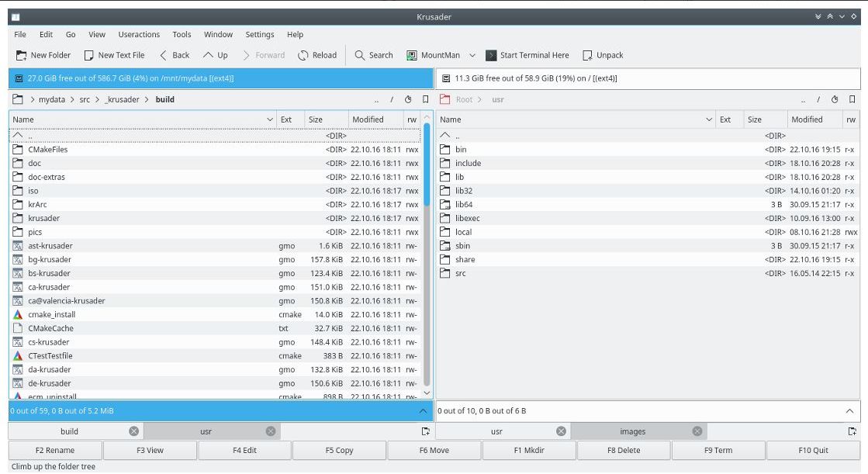This screenshot has width=868, height=474.
Task: Click the Forward toolbar button
Action: click(x=264, y=55)
